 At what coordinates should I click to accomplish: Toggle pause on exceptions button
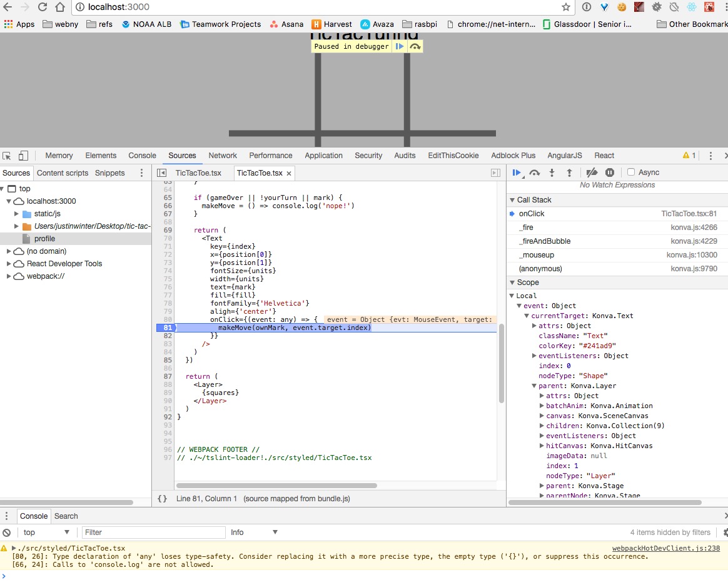coord(610,172)
